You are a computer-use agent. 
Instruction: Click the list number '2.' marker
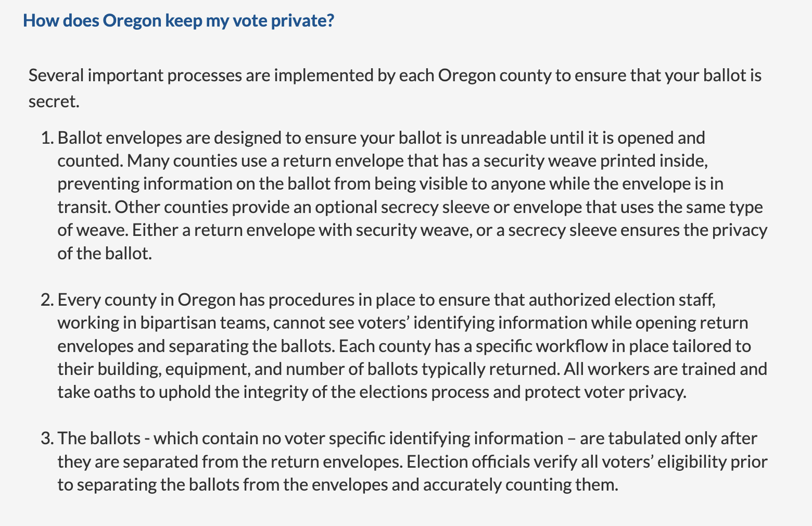pyautogui.click(x=47, y=300)
